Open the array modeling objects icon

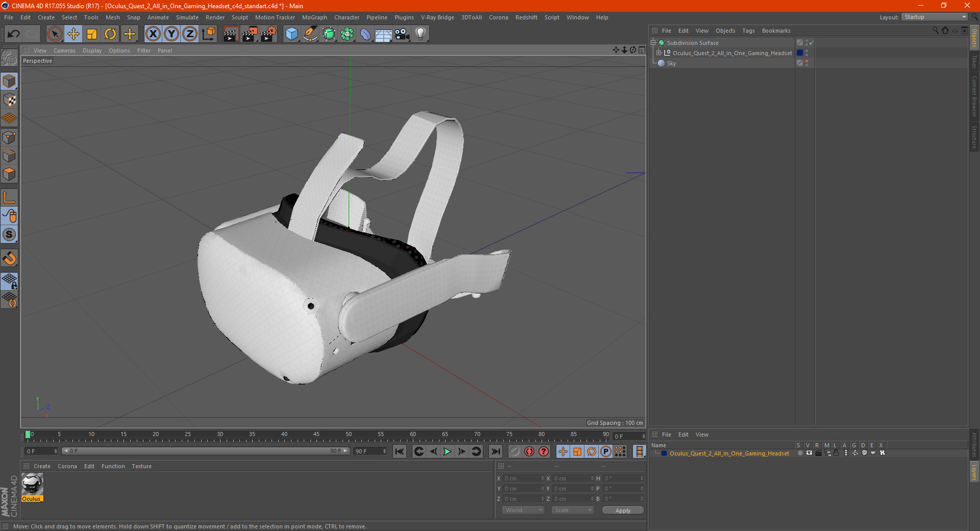click(348, 34)
